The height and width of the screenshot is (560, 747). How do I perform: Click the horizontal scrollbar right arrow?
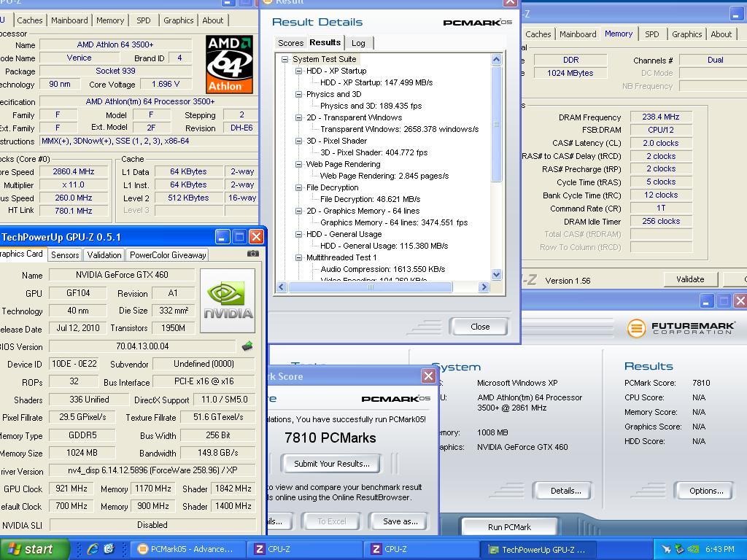click(x=484, y=287)
